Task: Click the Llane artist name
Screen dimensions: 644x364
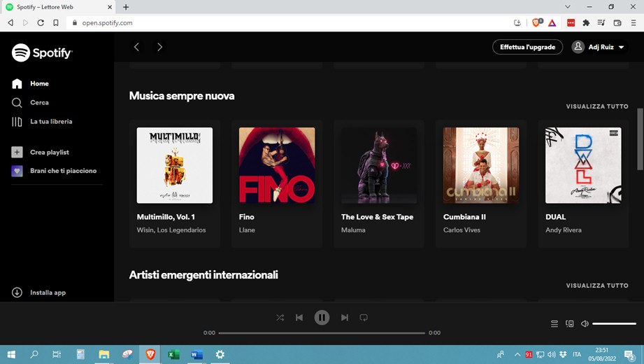Action: 247,230
